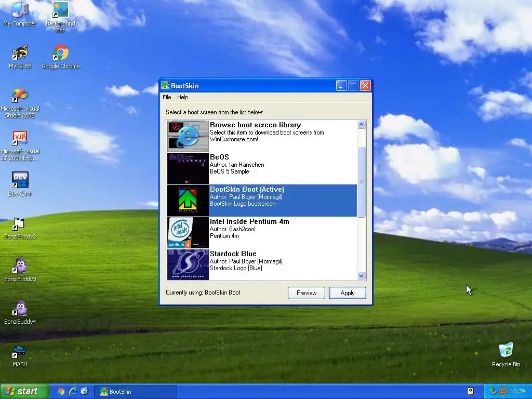532x399 pixels.
Task: Click the boot screen list scrollbar thumb
Action: (362, 182)
